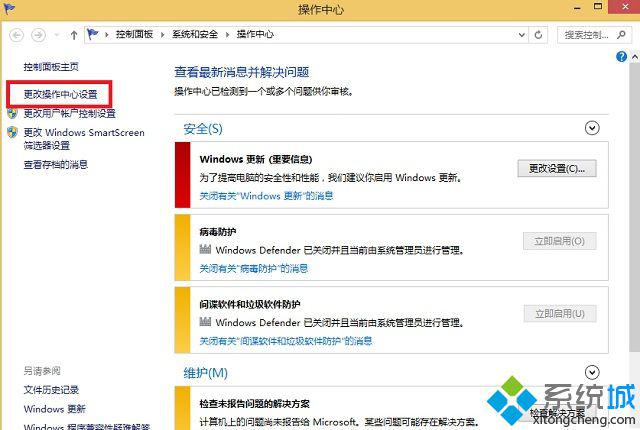This screenshot has height=430, width=640.
Task: Click link to turn off Windows 更新 messages
Action: (265, 196)
